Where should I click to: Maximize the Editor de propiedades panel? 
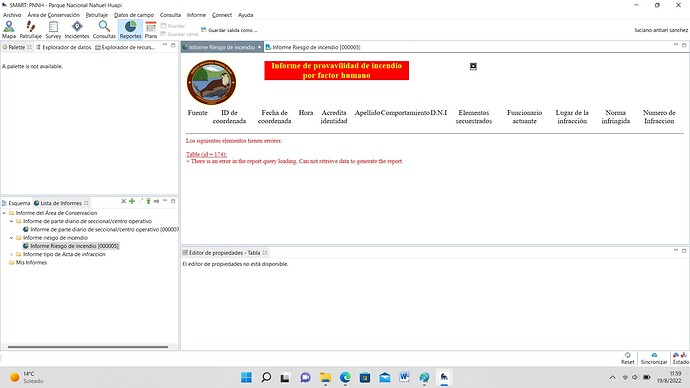pyautogui.click(x=684, y=251)
